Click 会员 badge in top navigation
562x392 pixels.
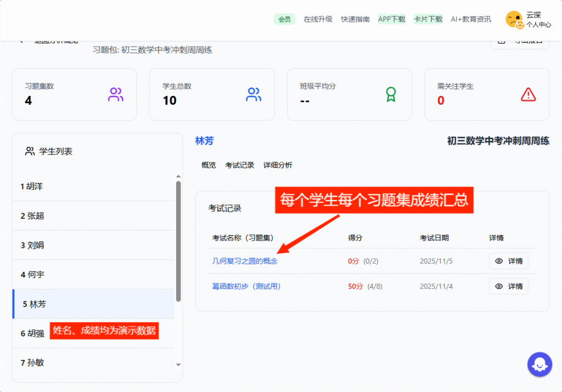(284, 19)
